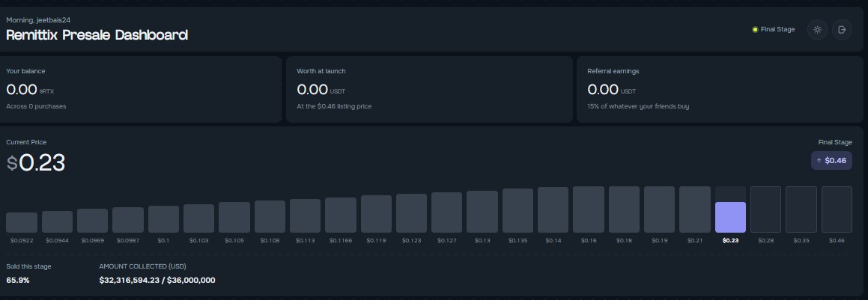Screen dimensions: 868x300
Task: Click the Worth at launch card heading
Action: pos(321,71)
